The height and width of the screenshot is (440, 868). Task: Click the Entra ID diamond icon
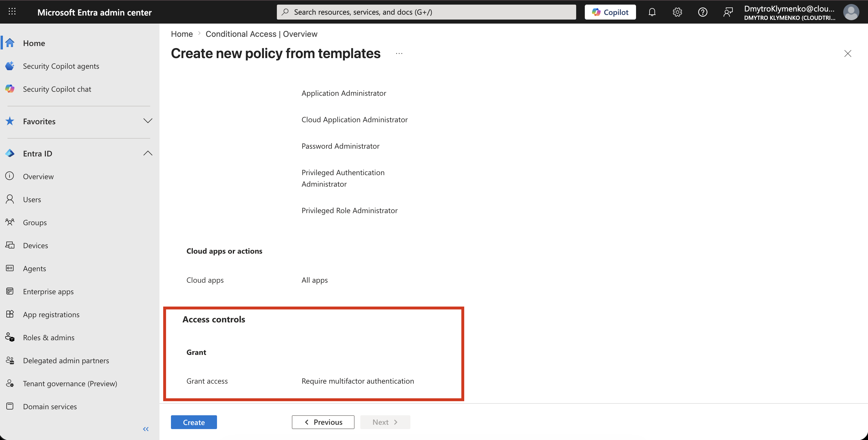point(10,154)
